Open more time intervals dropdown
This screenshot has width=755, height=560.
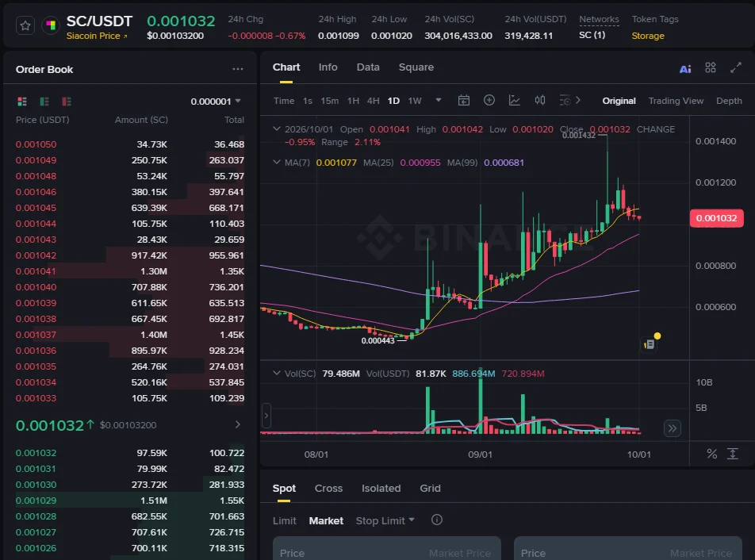(x=438, y=100)
